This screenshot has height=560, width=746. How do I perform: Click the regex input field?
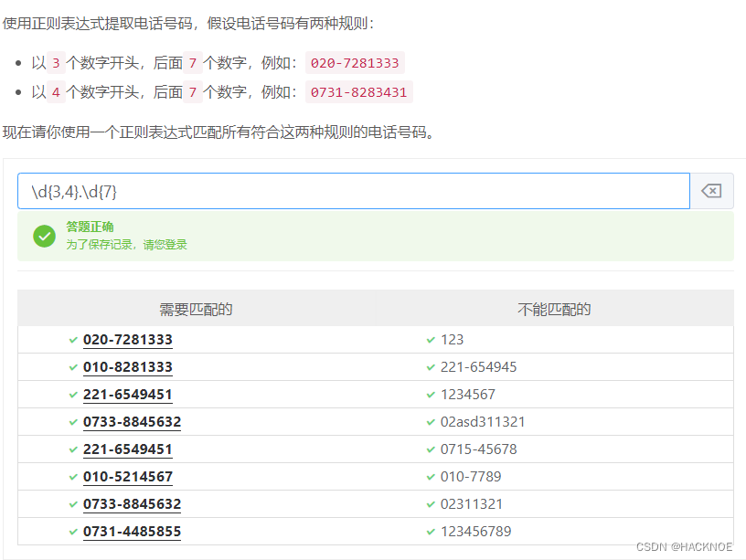[x=354, y=191]
